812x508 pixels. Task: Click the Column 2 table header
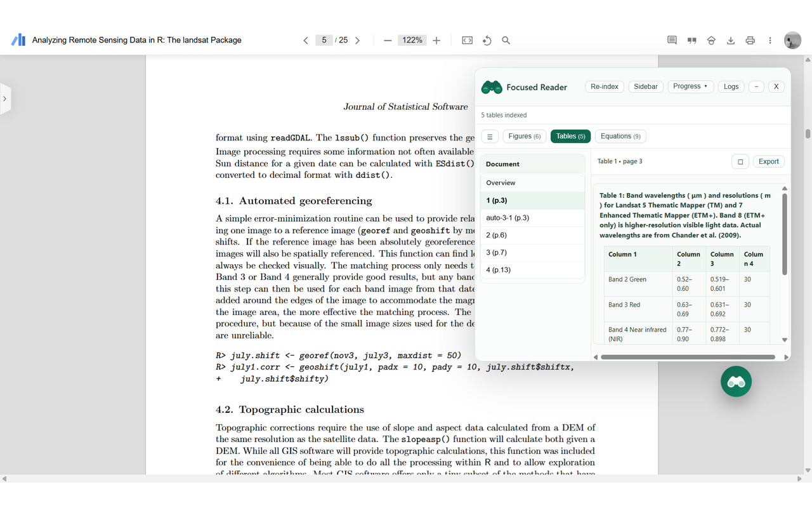(x=688, y=259)
